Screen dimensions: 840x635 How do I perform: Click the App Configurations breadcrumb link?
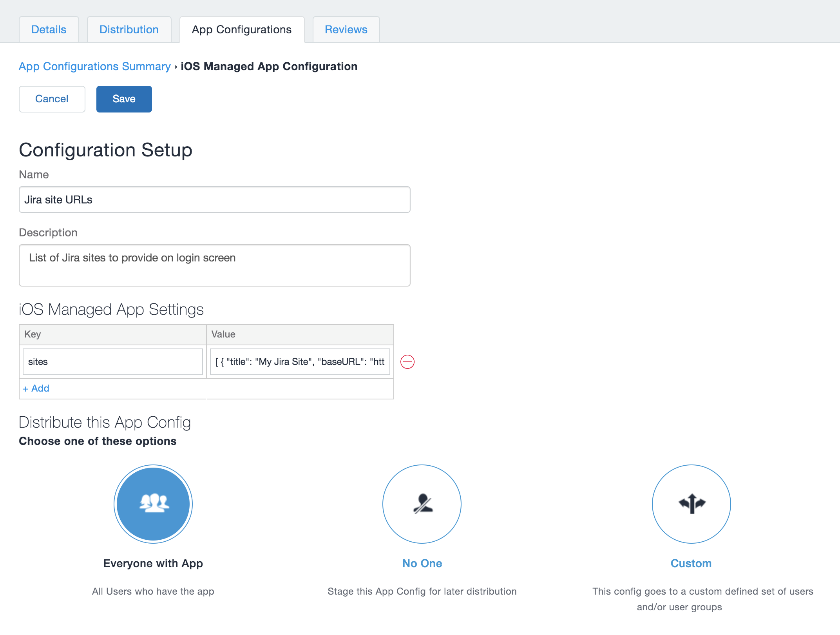95,66
